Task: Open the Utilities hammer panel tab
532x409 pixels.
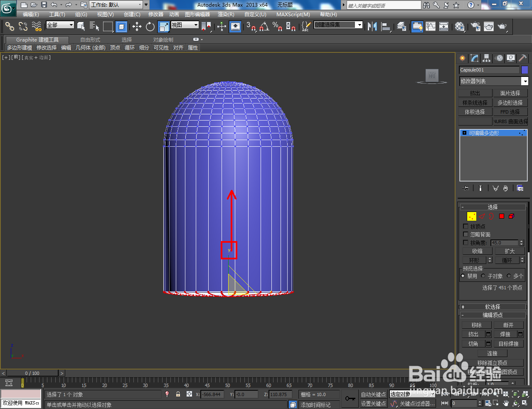Action: click(522, 58)
